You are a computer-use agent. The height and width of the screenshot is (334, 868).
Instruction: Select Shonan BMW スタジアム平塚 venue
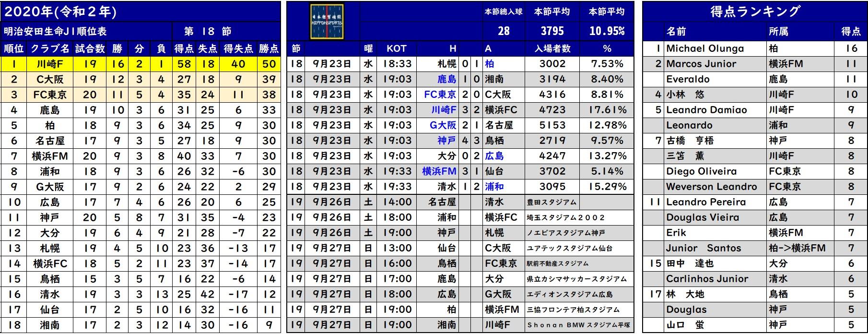579,325
